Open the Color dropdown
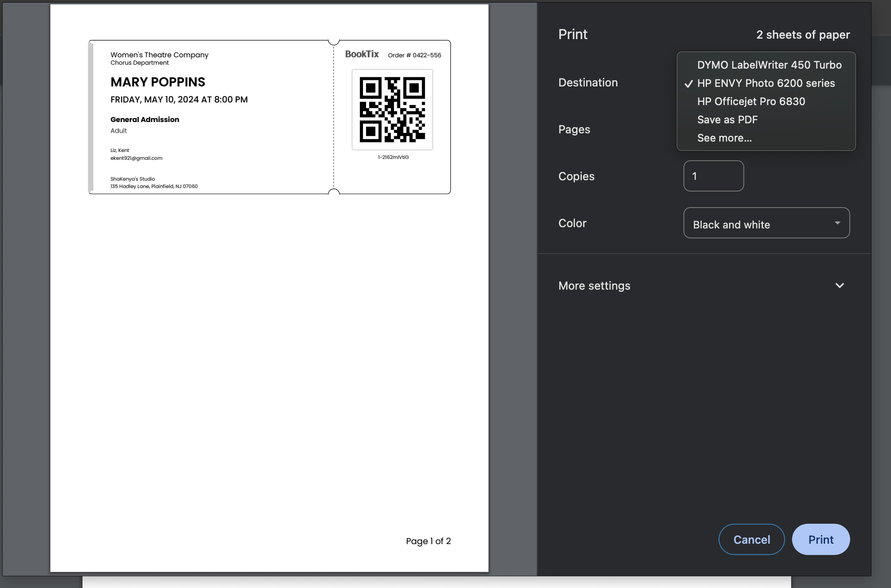 (766, 223)
